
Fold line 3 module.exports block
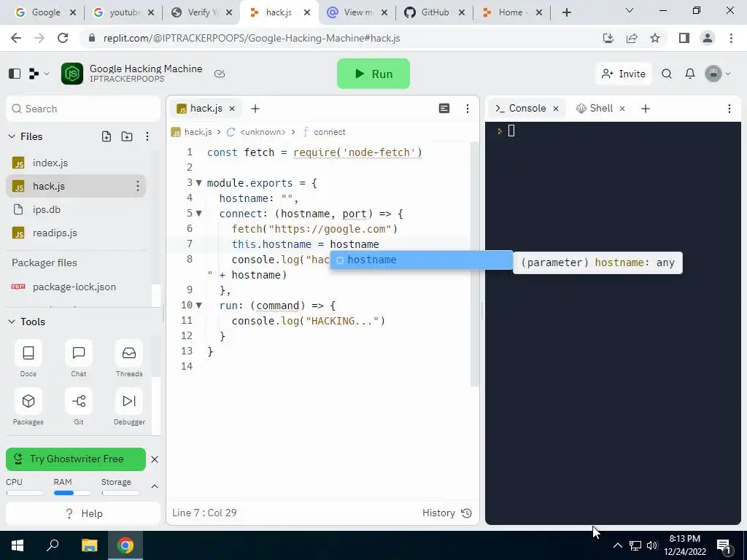199,183
